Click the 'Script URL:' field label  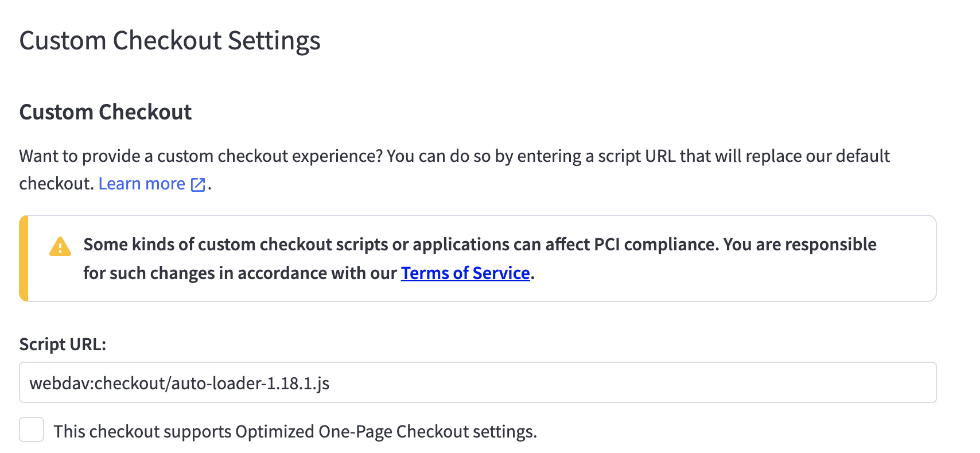[x=63, y=344]
